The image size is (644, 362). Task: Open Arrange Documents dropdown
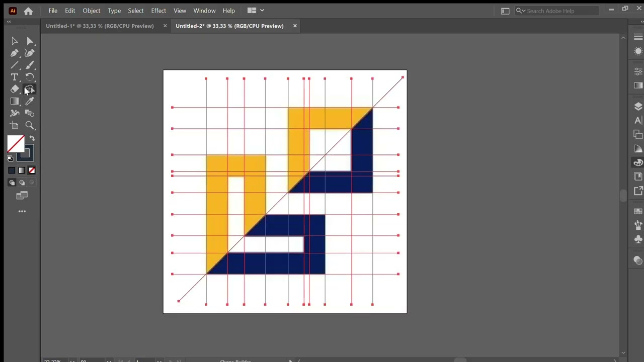[256, 11]
